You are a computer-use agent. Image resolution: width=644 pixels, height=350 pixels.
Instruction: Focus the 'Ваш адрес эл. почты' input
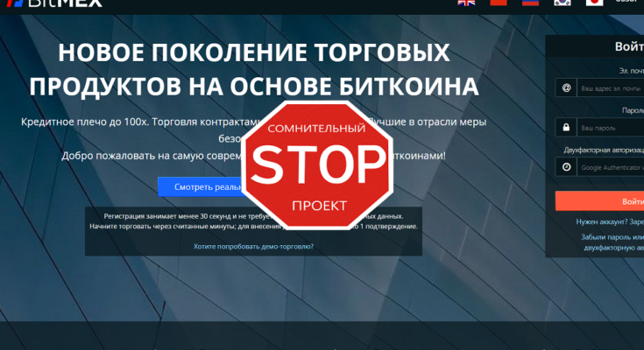coord(611,87)
